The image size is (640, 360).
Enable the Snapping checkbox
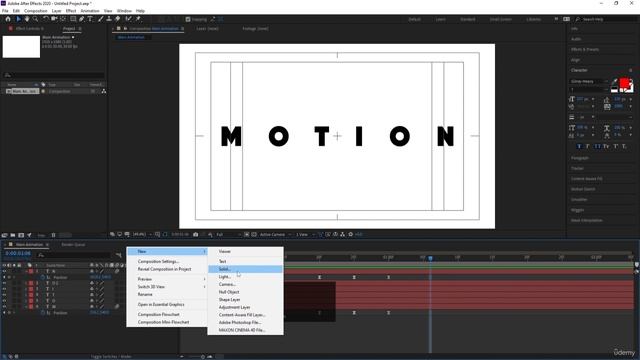point(188,19)
